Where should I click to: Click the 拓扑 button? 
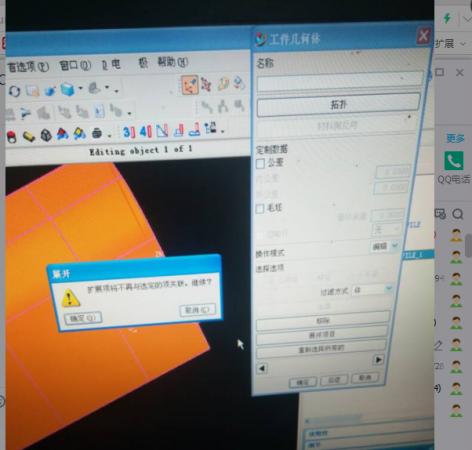pyautogui.click(x=338, y=105)
